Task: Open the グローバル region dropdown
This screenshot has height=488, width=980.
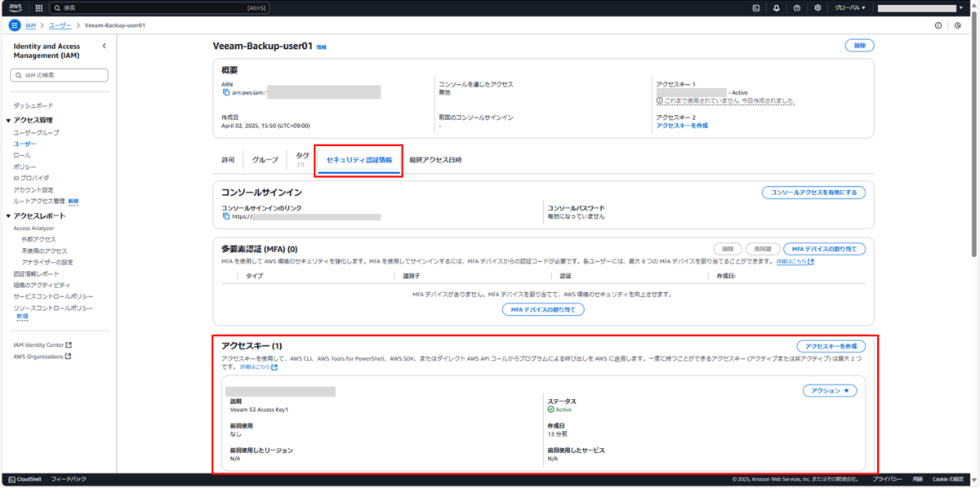Action: 849,7
